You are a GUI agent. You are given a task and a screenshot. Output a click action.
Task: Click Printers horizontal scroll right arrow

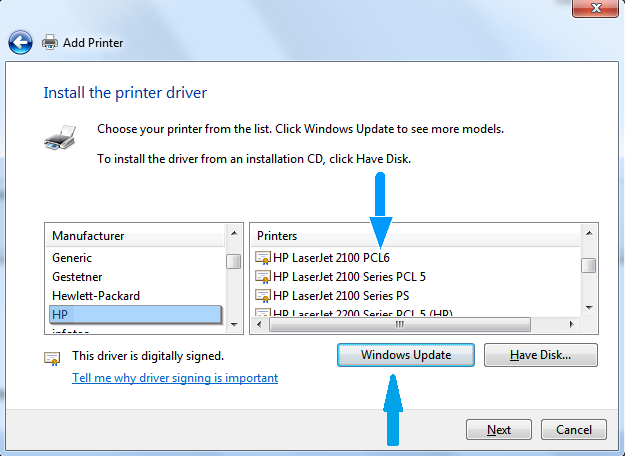pyautogui.click(x=571, y=324)
